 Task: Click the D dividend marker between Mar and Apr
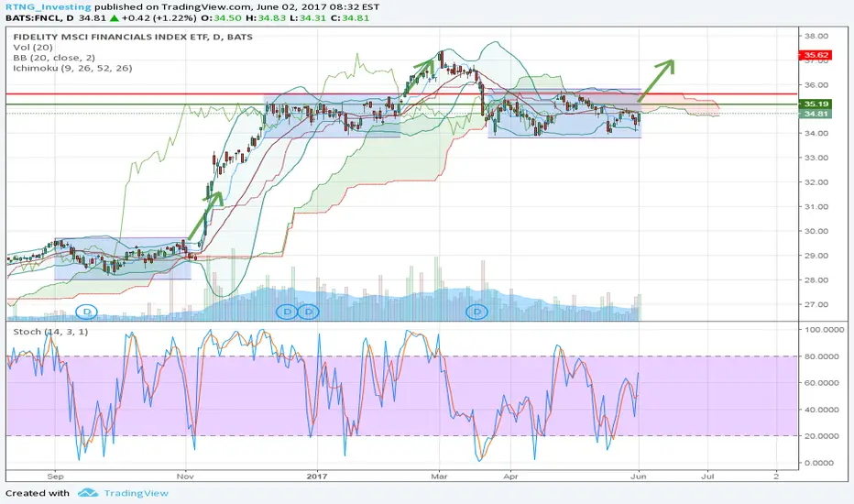477,312
